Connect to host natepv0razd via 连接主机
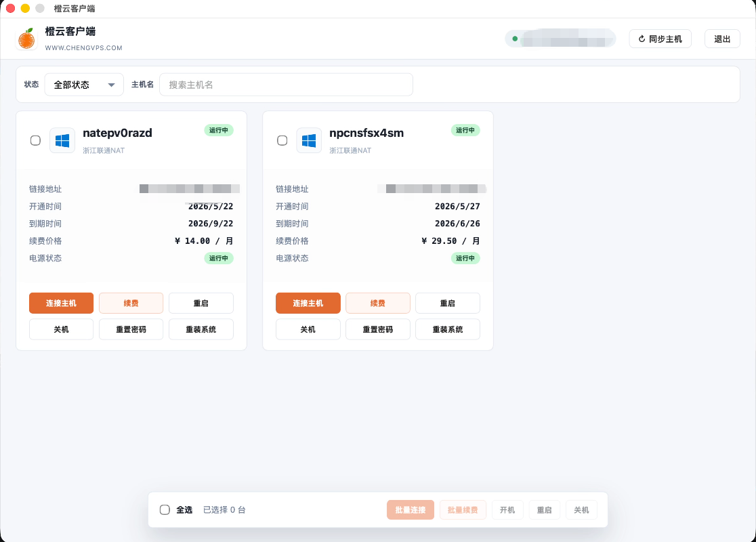 (x=61, y=304)
